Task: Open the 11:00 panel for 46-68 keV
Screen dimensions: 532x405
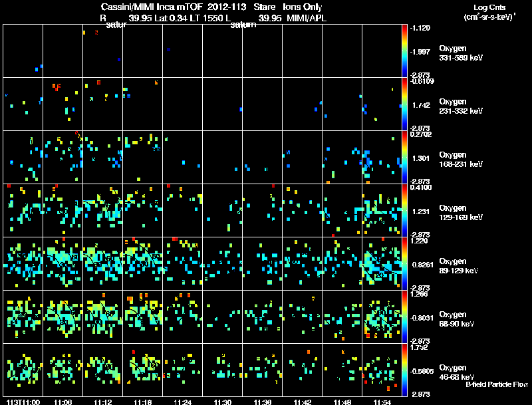Action: (23, 370)
